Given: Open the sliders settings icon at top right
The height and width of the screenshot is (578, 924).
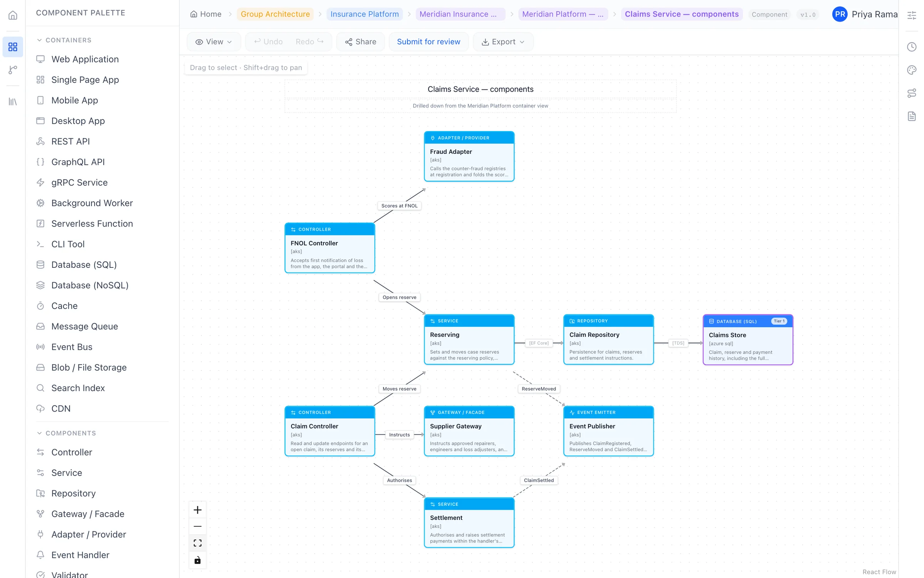Looking at the screenshot, I should pyautogui.click(x=911, y=15).
